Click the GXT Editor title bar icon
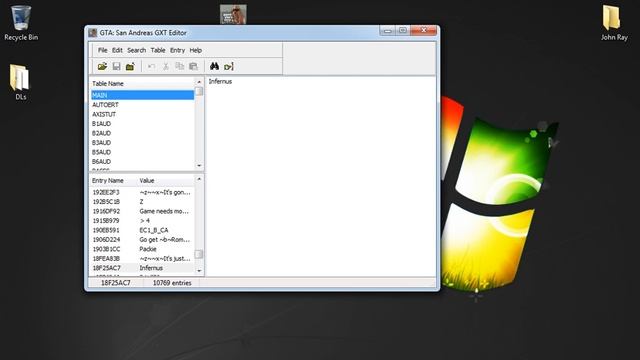The width and height of the screenshot is (640, 360). coord(93,33)
